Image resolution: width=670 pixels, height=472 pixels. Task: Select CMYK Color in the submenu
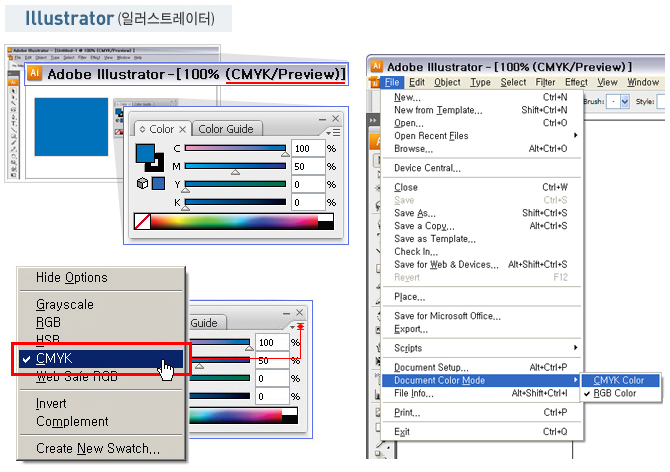pyautogui.click(x=620, y=380)
